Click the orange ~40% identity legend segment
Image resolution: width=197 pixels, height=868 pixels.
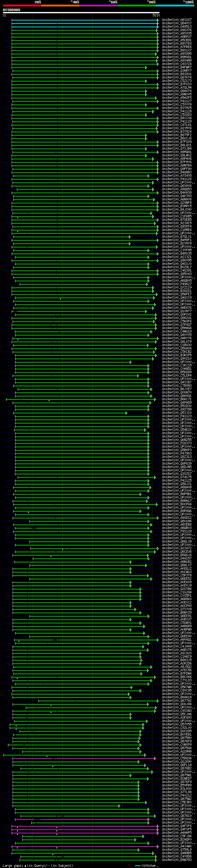(x=60, y=6)
